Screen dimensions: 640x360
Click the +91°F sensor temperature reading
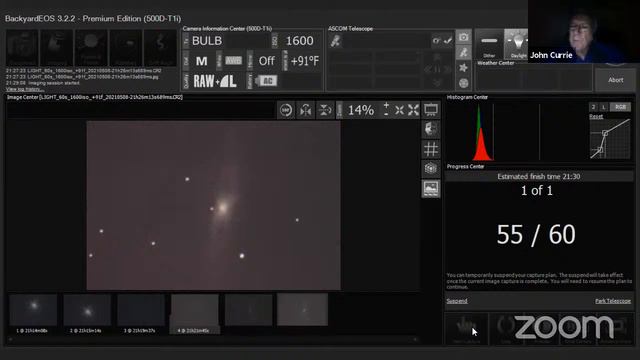[x=304, y=61]
